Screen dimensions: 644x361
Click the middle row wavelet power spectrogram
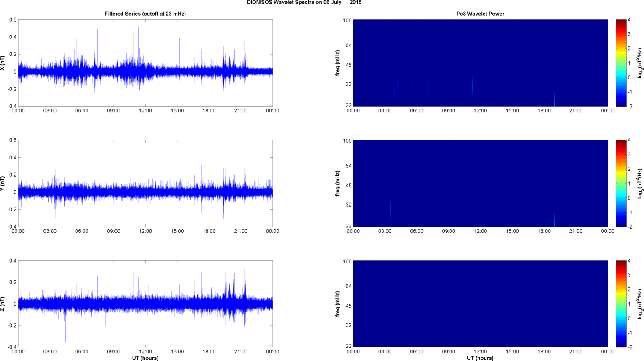tap(480, 183)
